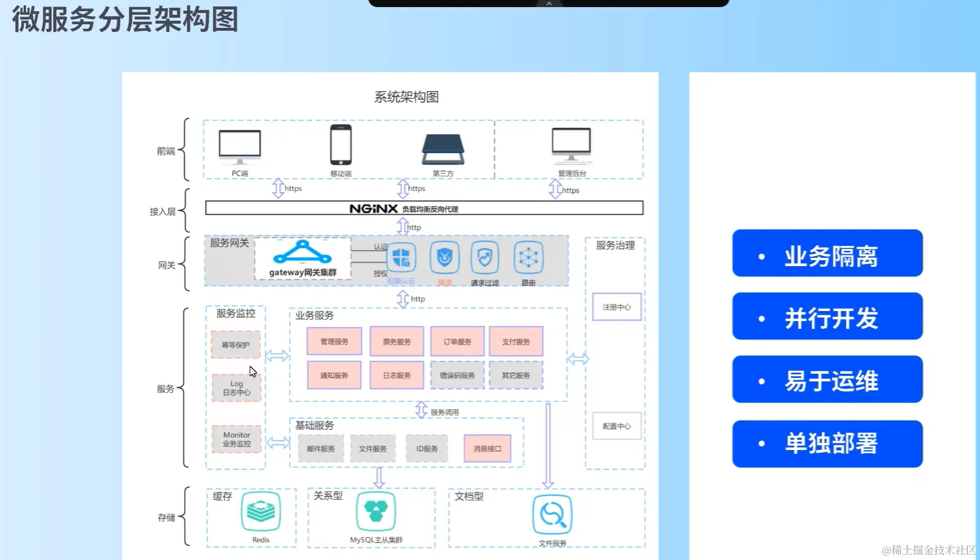This screenshot has width=980, height=560.
Task: Click the 管理后台 desktop computer icon
Action: tap(571, 145)
